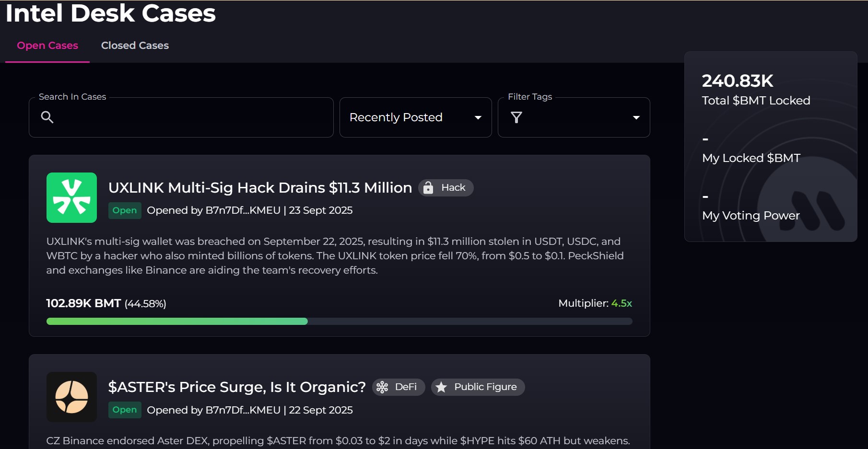
Task: Select the Open Cases tab
Action: pyautogui.click(x=47, y=46)
